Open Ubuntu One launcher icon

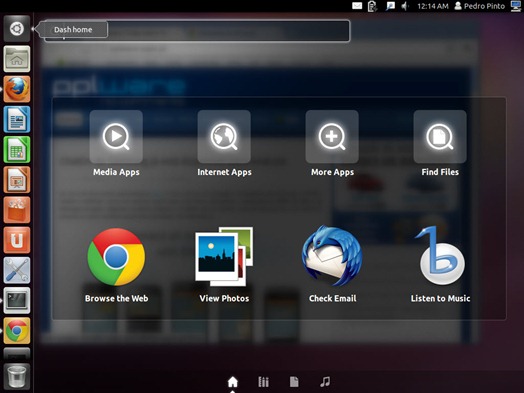(x=17, y=240)
